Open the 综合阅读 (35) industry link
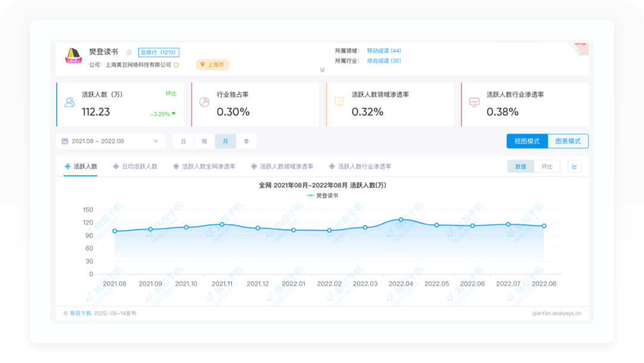This screenshot has width=644, height=363. pos(384,60)
